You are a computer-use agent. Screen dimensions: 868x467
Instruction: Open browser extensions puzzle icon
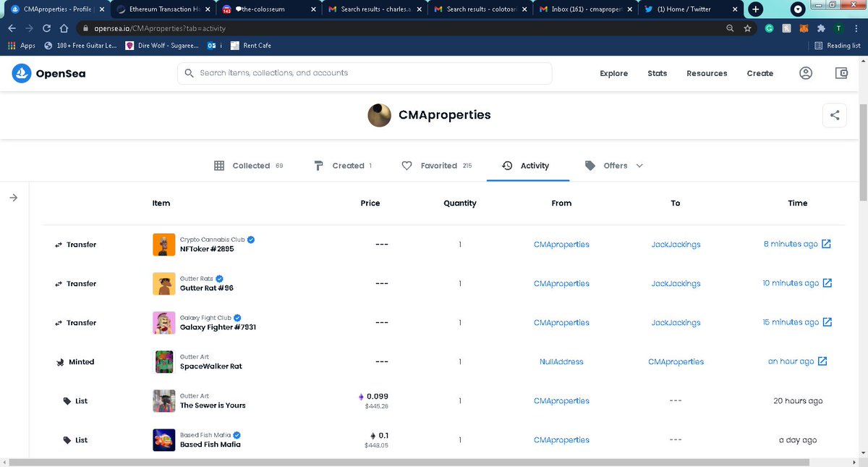tap(820, 28)
